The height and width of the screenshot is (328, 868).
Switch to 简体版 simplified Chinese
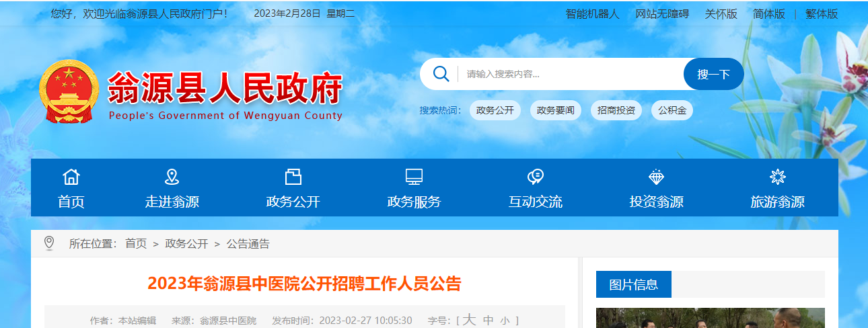(769, 13)
